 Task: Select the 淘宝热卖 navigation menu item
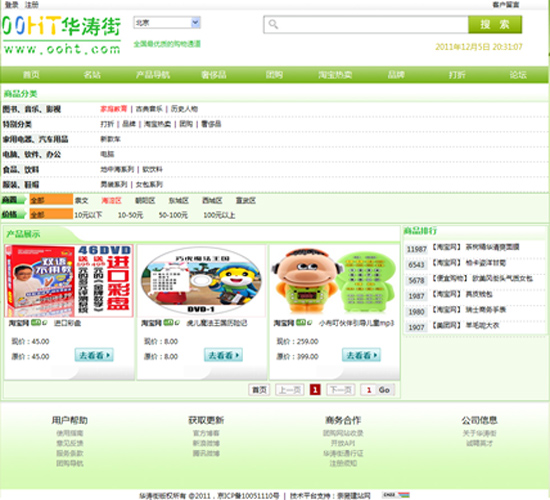pos(335,75)
